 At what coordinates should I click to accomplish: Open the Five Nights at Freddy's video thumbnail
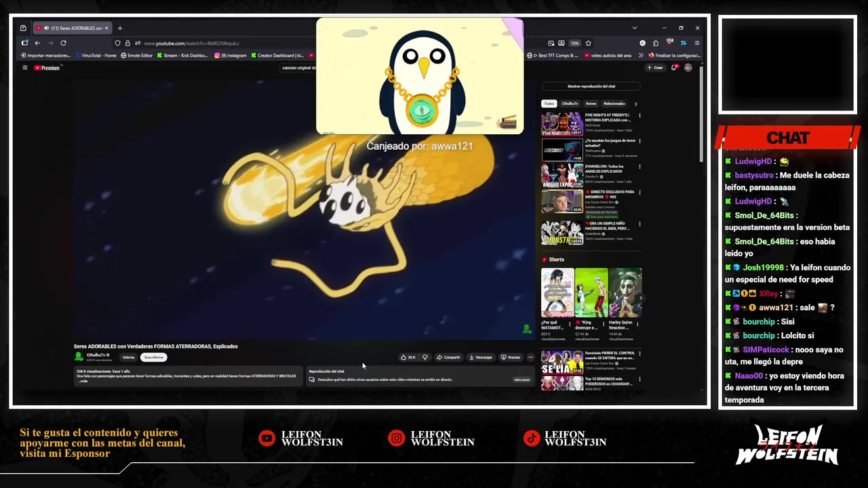561,125
